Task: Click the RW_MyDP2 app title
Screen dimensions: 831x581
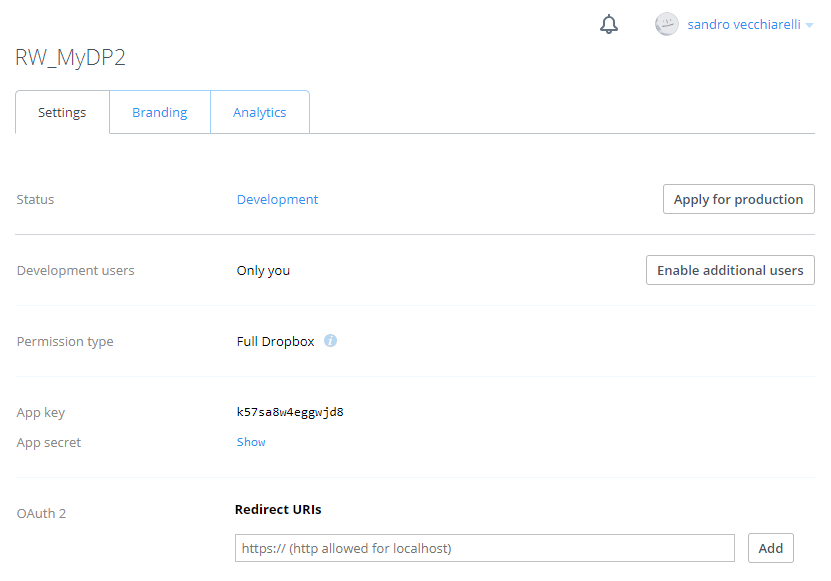Action: coord(70,57)
